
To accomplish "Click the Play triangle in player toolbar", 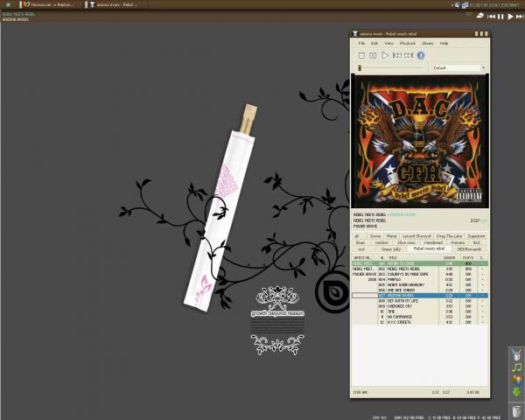I will 385,55.
